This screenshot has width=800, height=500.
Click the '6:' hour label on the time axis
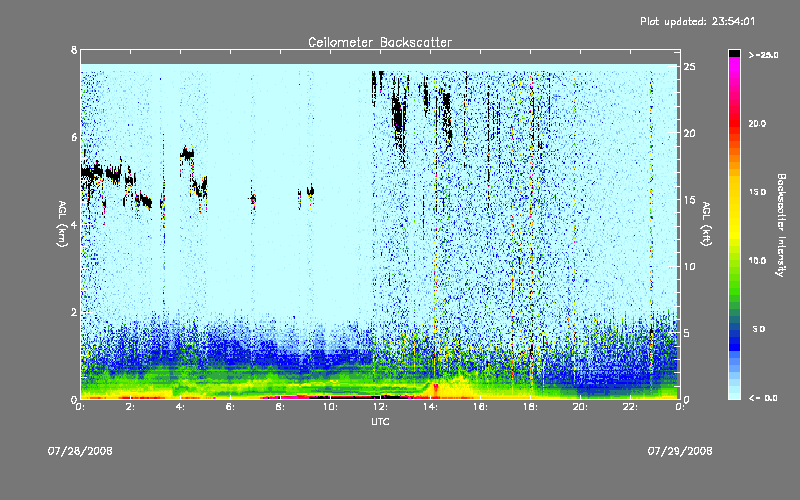pos(230,407)
